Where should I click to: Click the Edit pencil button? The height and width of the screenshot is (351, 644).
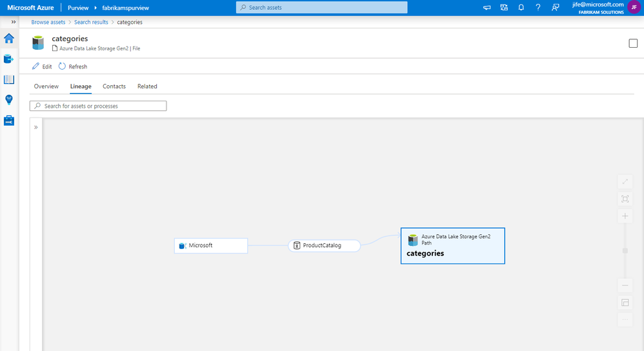pos(42,66)
